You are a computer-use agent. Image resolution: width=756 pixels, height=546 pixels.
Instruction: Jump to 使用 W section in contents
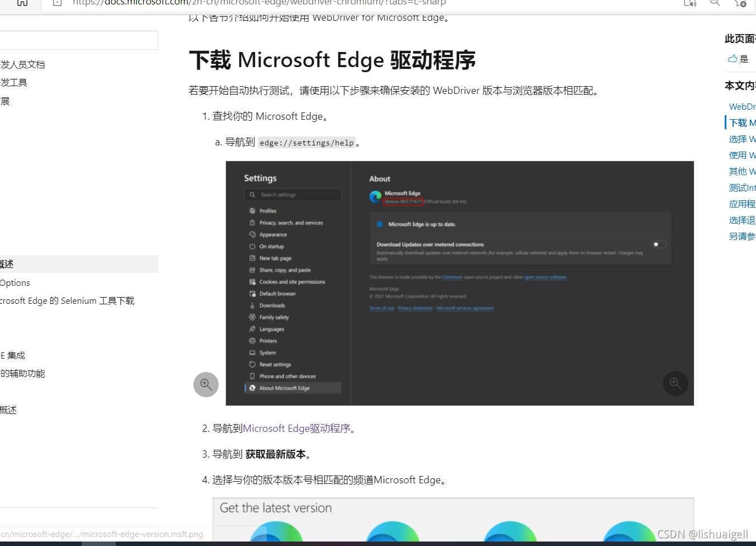coord(742,155)
